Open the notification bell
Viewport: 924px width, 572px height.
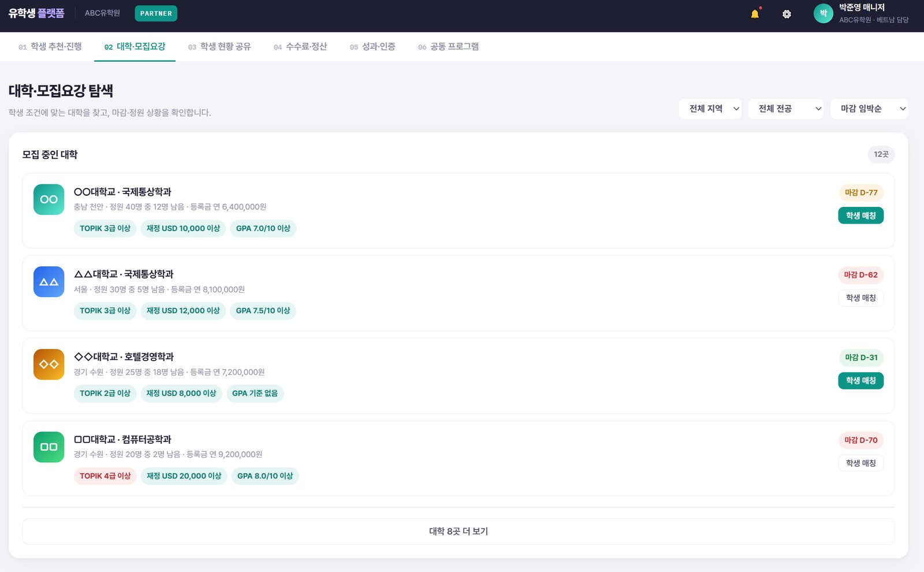[x=755, y=14]
